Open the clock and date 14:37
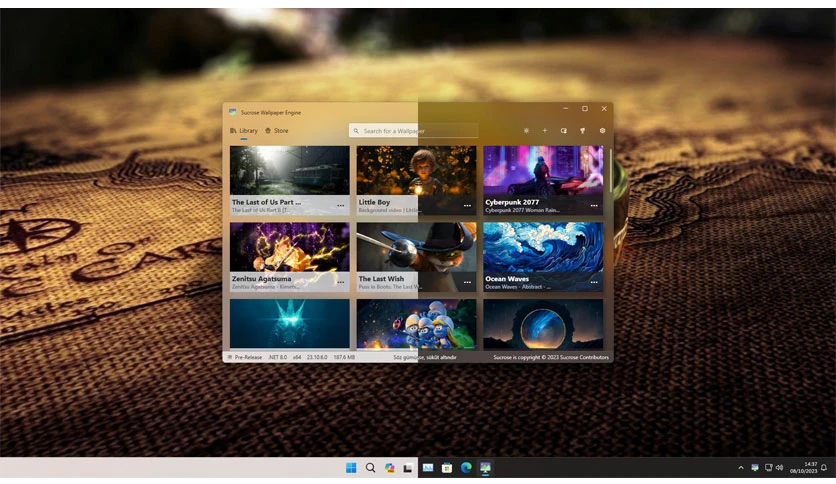Image resolution: width=836 pixels, height=484 pixels. tap(803, 467)
